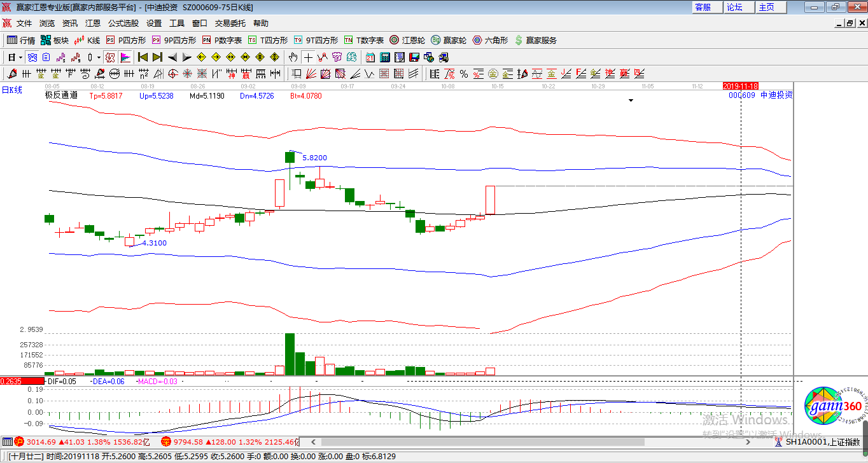Image resolution: width=868 pixels, height=463 pixels.
Task: Click the black left arrow icon
Action: [x=172, y=57]
